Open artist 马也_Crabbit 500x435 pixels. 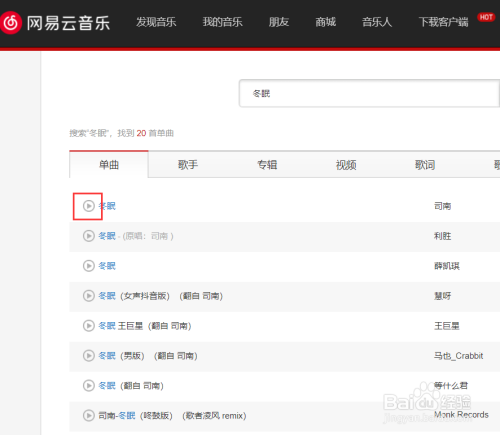[x=458, y=356]
